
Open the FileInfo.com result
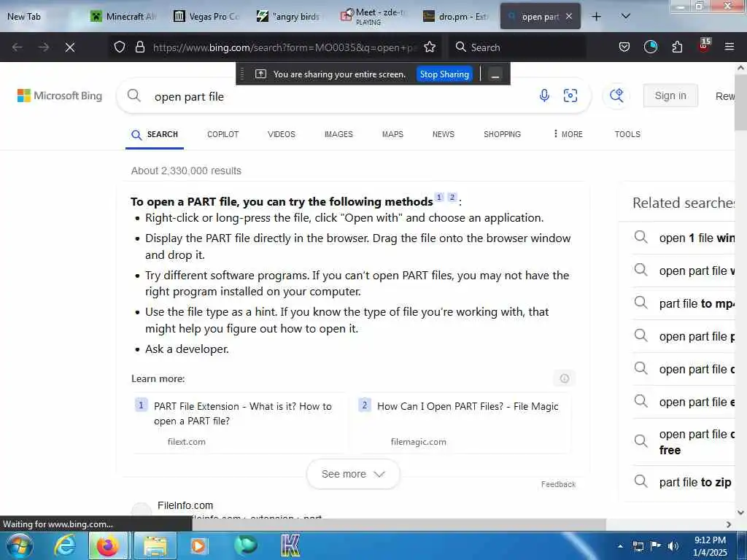(185, 505)
